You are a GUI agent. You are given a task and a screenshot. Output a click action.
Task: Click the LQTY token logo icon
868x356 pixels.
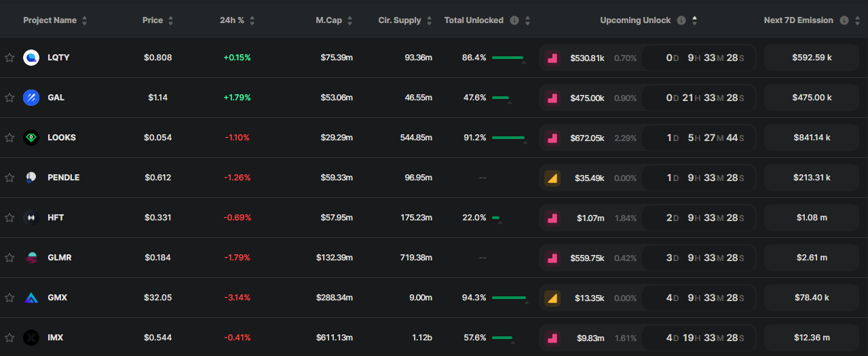(31, 58)
